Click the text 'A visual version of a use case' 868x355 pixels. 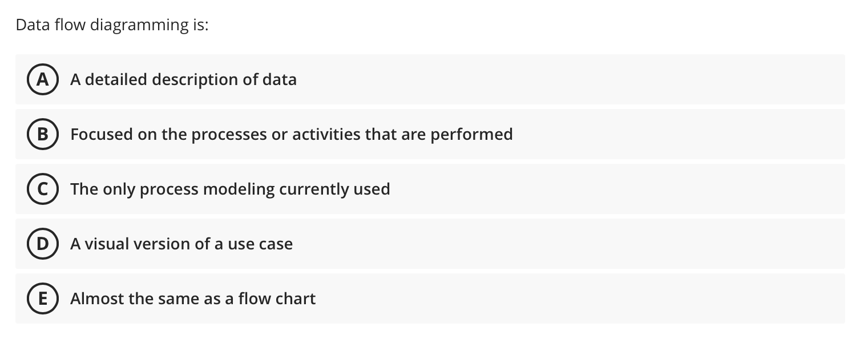pos(181,244)
